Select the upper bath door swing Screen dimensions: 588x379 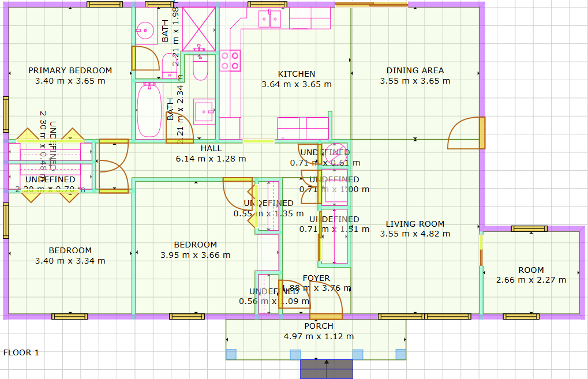coord(145,58)
